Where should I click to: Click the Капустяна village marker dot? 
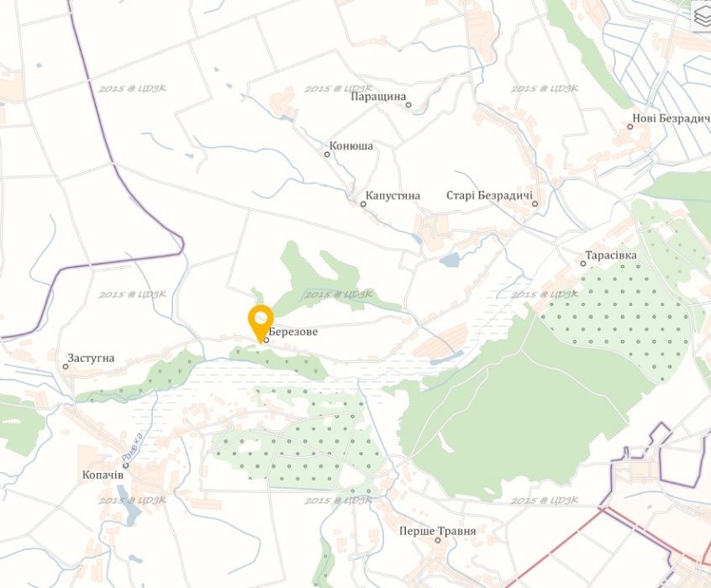coord(363,204)
